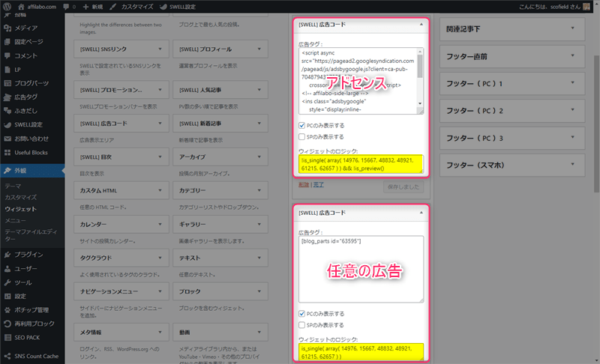This screenshot has width=600, height=364.
Task: Open カスタマイズ submenu item under 外観
Action: click(21, 198)
